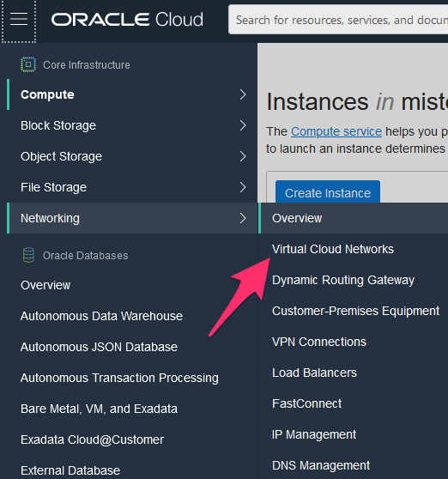
Task: Click the Oracle Databases heading text
Action: click(86, 256)
